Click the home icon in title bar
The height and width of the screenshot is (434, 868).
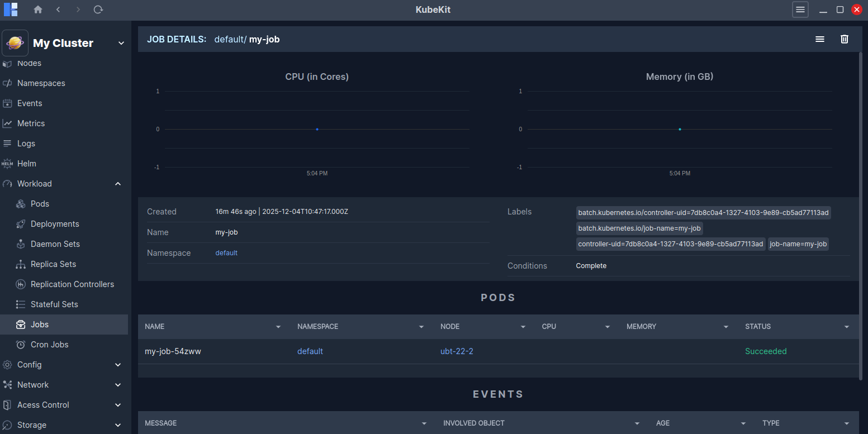[x=38, y=9]
